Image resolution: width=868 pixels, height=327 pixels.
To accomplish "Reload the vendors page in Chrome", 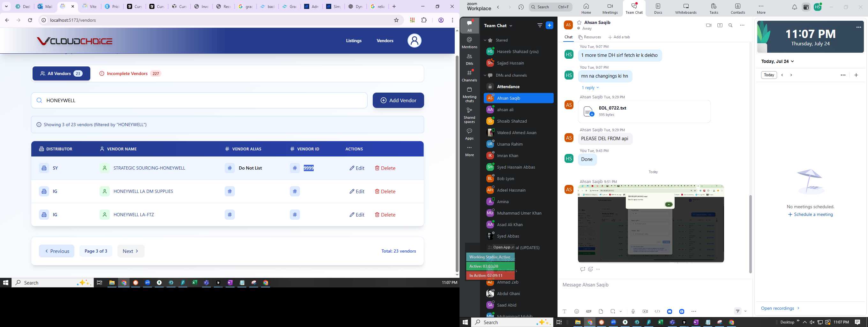I will [30, 20].
